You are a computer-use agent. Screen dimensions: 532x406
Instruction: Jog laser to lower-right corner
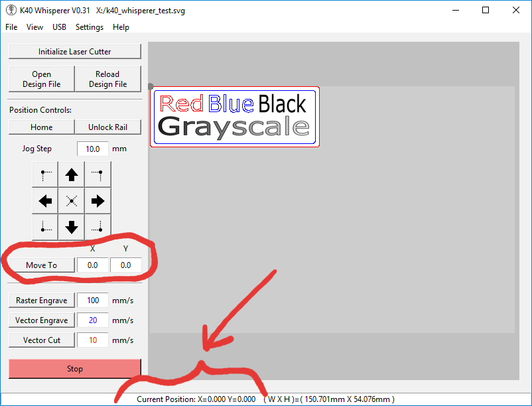click(x=98, y=228)
